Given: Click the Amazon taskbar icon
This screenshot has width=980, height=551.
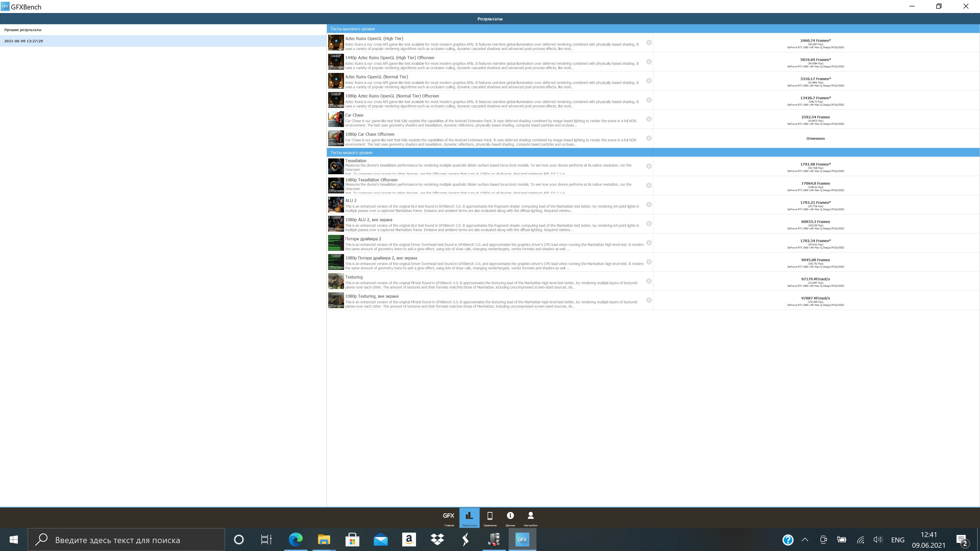Looking at the screenshot, I should [x=409, y=539].
